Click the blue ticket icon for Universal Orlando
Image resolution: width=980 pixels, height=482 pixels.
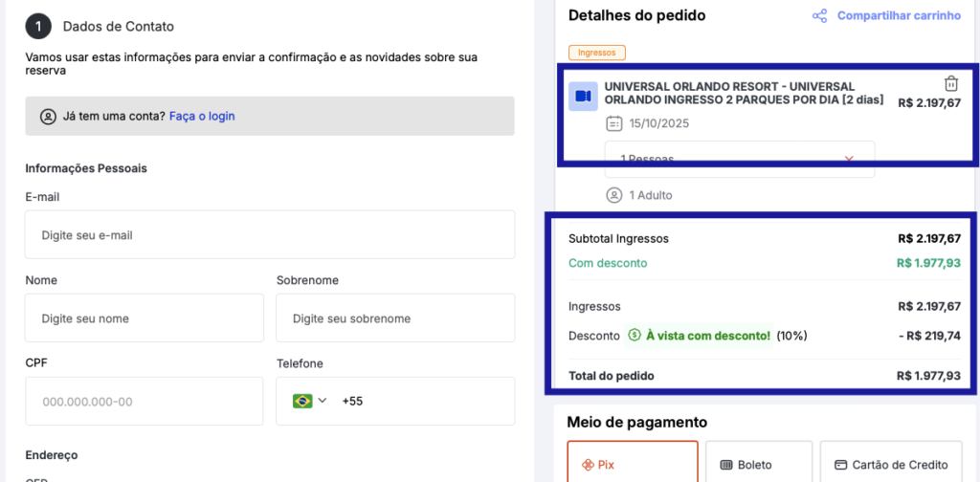pyautogui.click(x=583, y=97)
